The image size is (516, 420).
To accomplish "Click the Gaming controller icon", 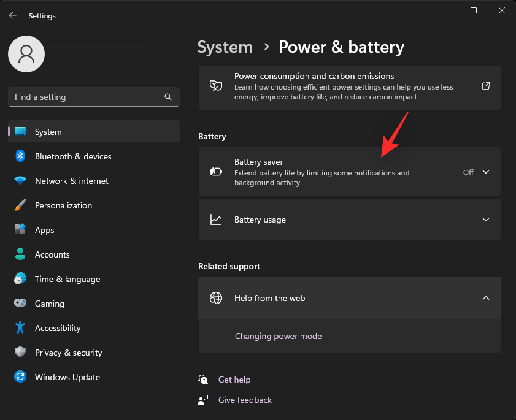I will coord(20,304).
